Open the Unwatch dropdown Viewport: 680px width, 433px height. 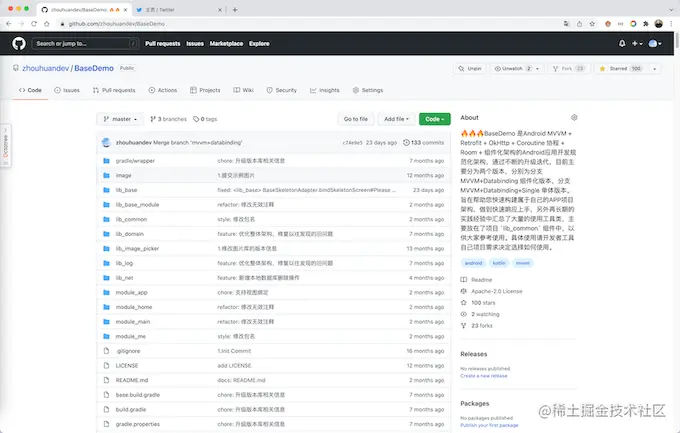point(517,69)
